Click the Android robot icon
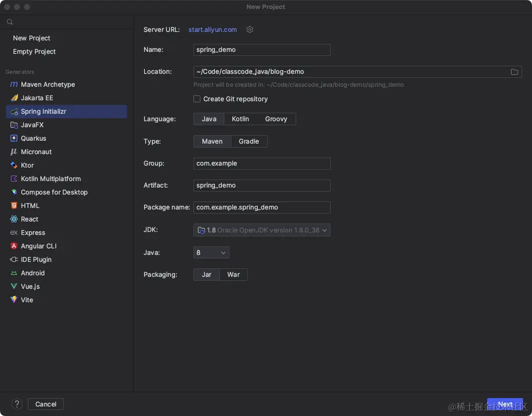532x416 pixels. pos(14,273)
